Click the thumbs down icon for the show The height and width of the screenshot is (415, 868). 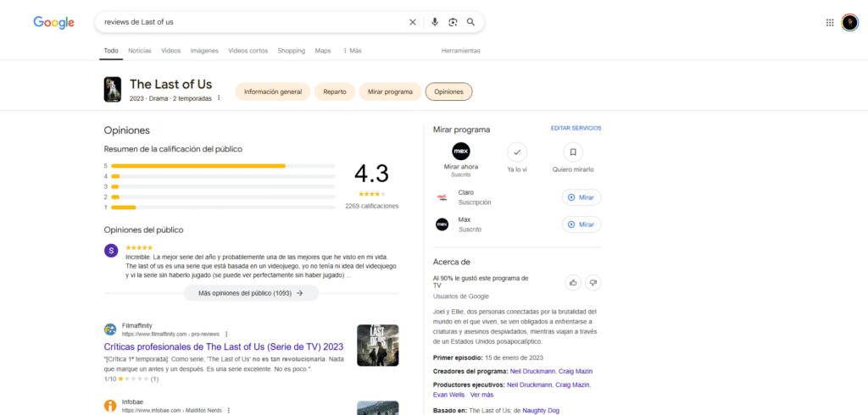(593, 282)
